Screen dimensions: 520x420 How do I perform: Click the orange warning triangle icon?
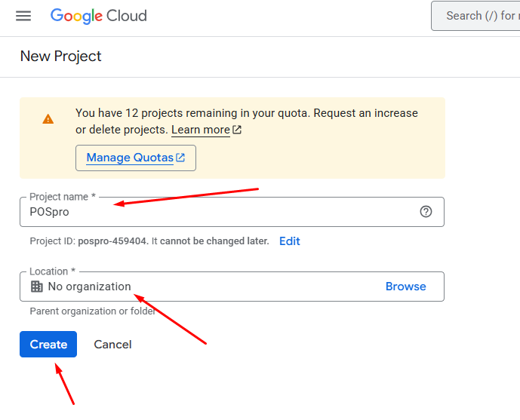click(48, 119)
